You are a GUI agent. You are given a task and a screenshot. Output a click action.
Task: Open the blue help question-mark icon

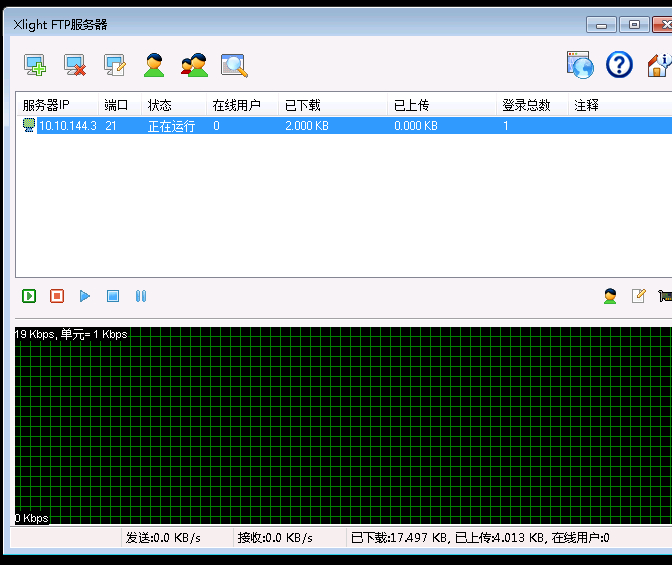(620, 66)
